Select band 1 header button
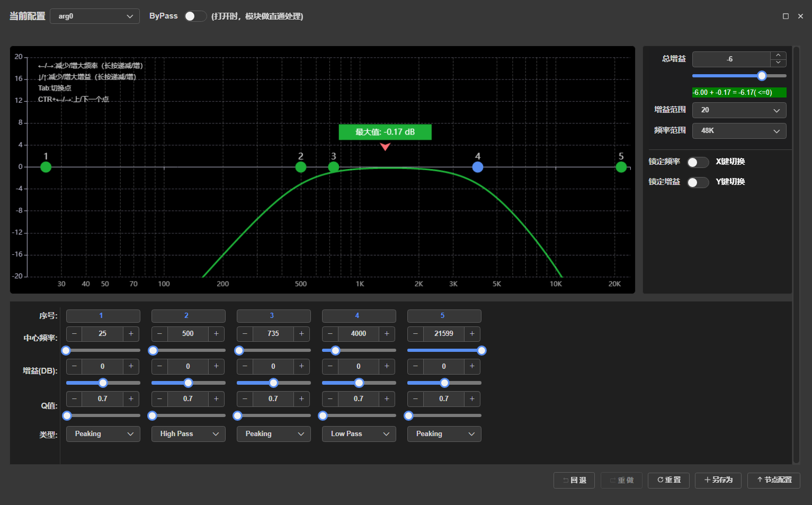Screen dimensions: 812x505 (103, 316)
